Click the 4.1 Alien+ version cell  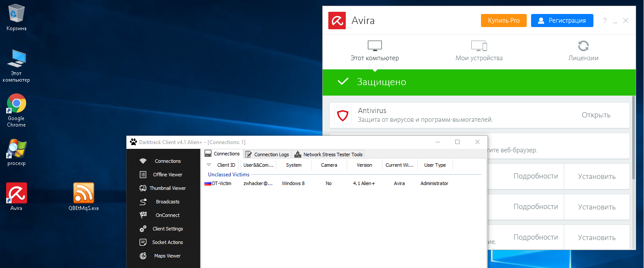click(x=364, y=183)
